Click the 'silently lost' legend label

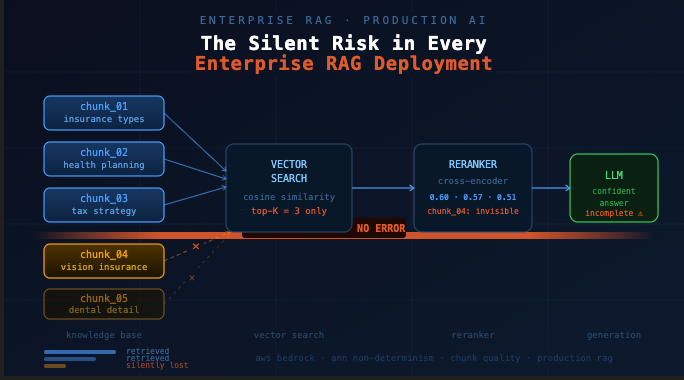coord(157,366)
